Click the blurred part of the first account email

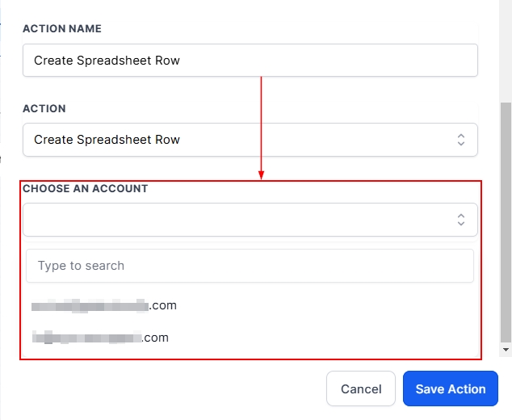pyautogui.click(x=89, y=306)
